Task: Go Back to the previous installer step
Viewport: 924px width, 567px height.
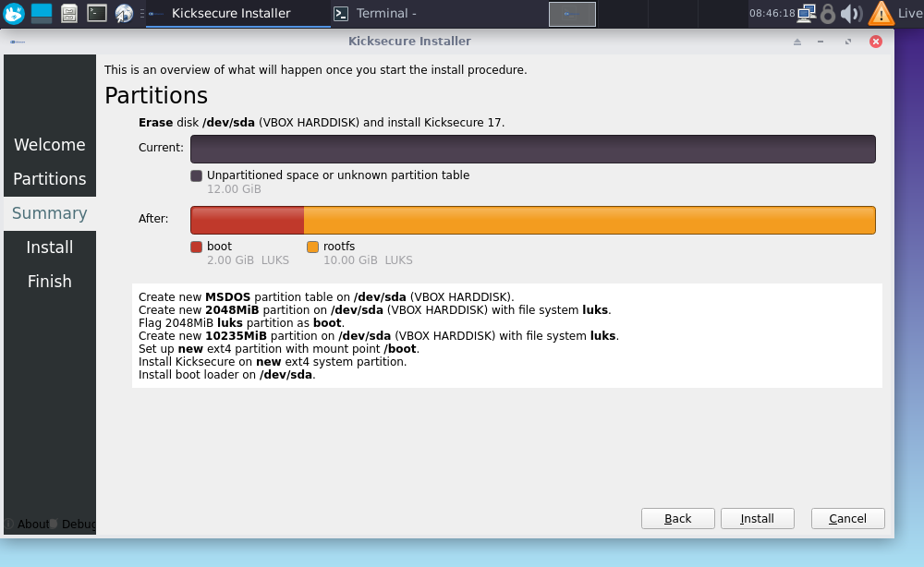Action: 678,519
